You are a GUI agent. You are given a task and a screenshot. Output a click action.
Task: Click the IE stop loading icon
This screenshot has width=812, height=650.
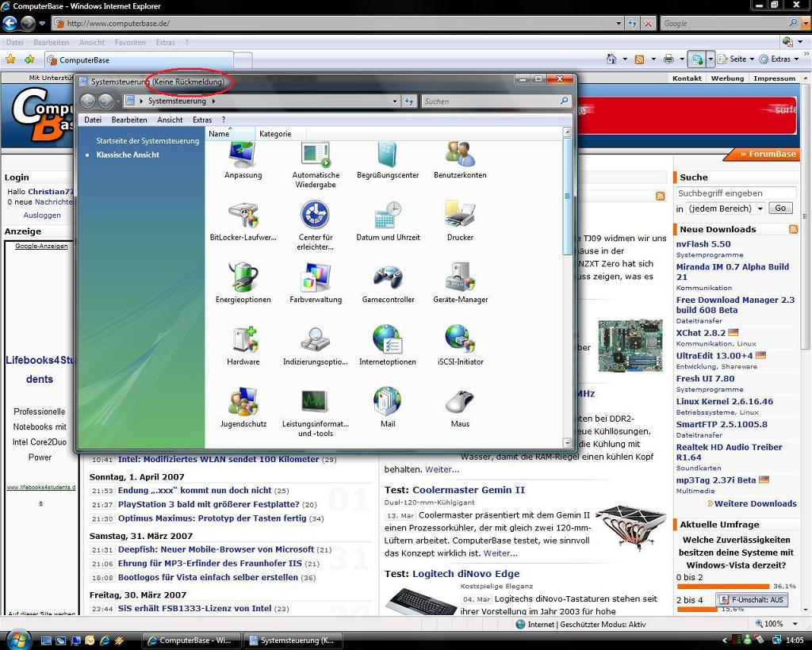[648, 23]
